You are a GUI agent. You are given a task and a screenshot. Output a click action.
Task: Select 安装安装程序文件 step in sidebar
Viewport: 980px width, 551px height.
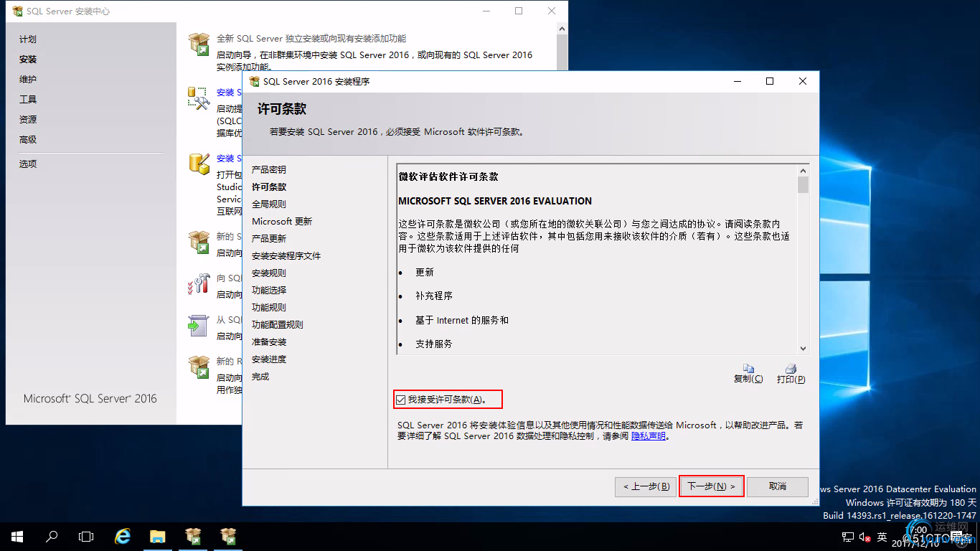[286, 255]
